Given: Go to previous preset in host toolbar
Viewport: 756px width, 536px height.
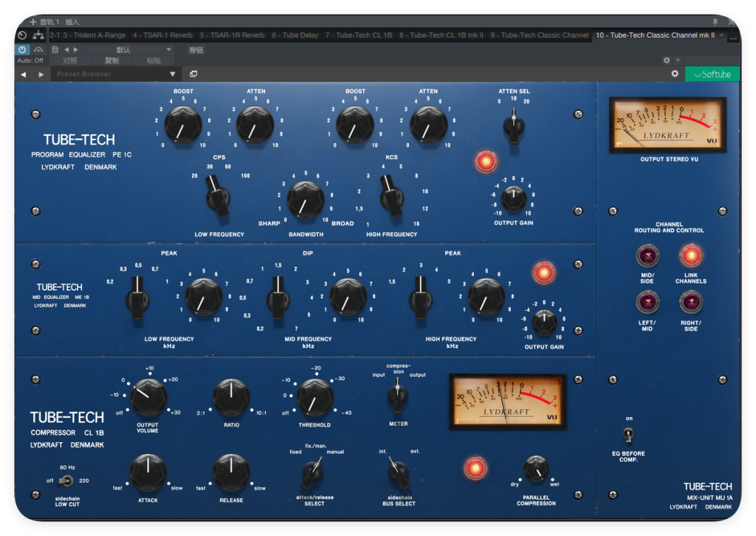Looking at the screenshot, I should tap(66, 49).
